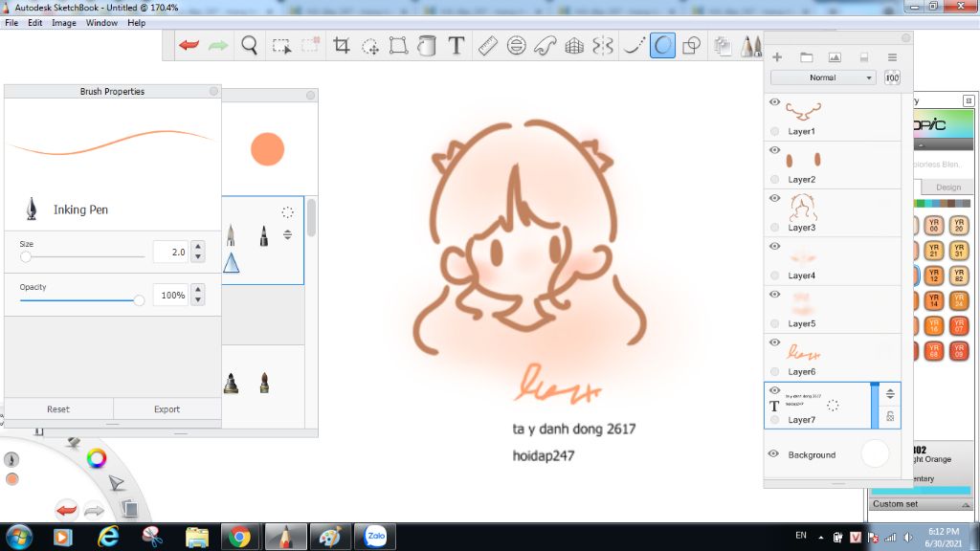Screen dimensions: 980x551
Task: Hide the Background layer
Action: [773, 454]
